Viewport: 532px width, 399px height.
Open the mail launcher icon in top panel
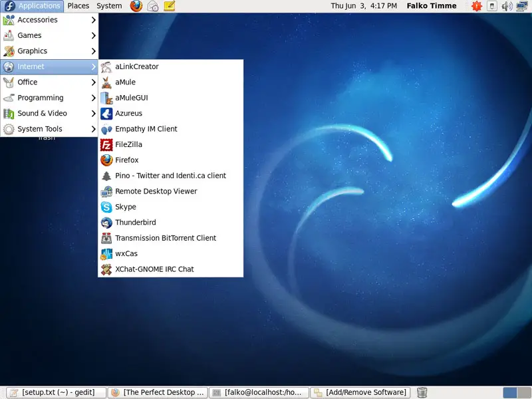point(153,6)
